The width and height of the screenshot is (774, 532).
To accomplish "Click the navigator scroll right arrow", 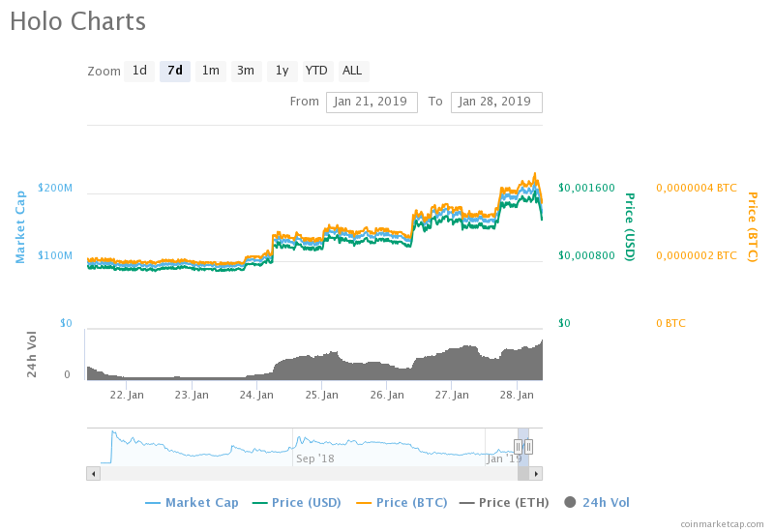I will click(x=536, y=474).
